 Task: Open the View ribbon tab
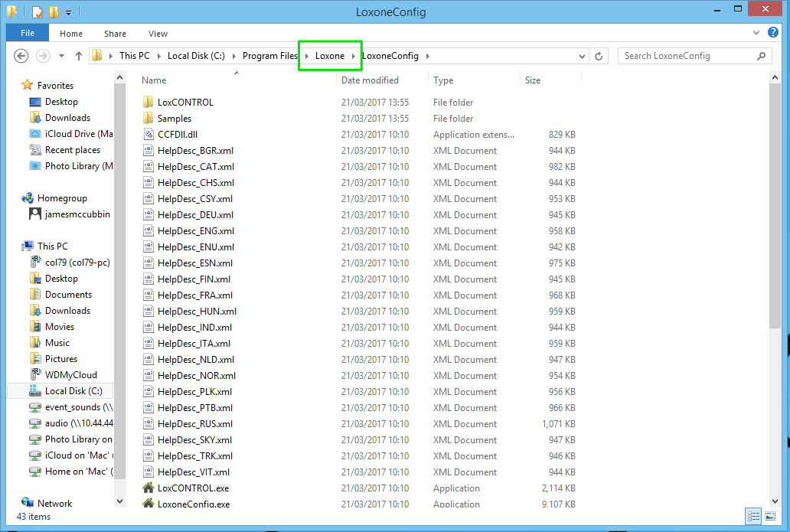[x=158, y=34]
